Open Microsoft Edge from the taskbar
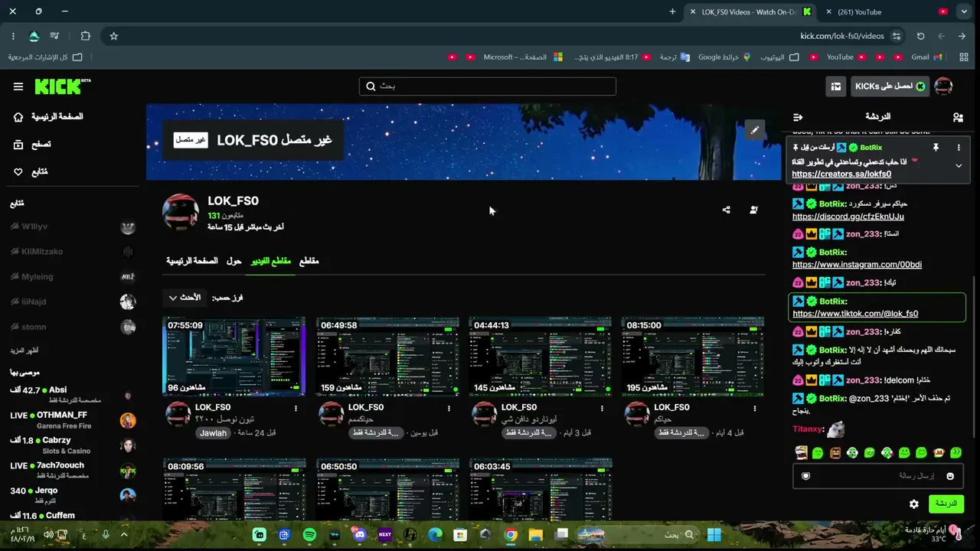Viewport: 980px width, 551px height. coord(435,535)
